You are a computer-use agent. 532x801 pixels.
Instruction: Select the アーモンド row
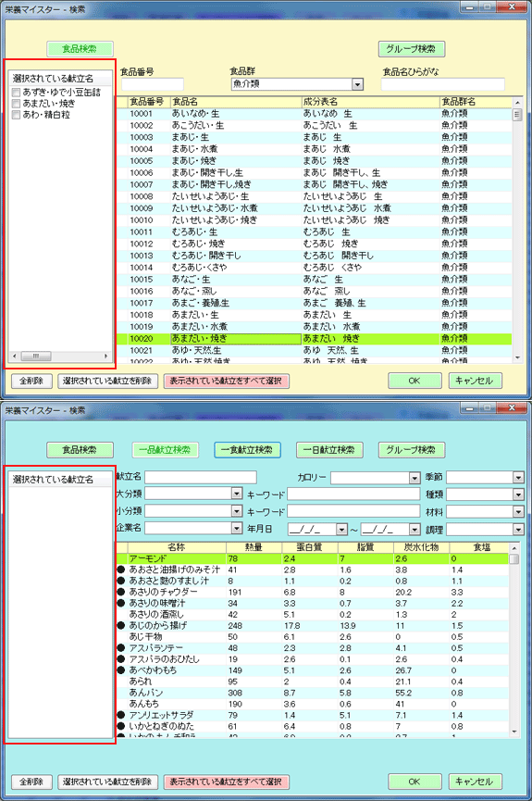click(313, 559)
